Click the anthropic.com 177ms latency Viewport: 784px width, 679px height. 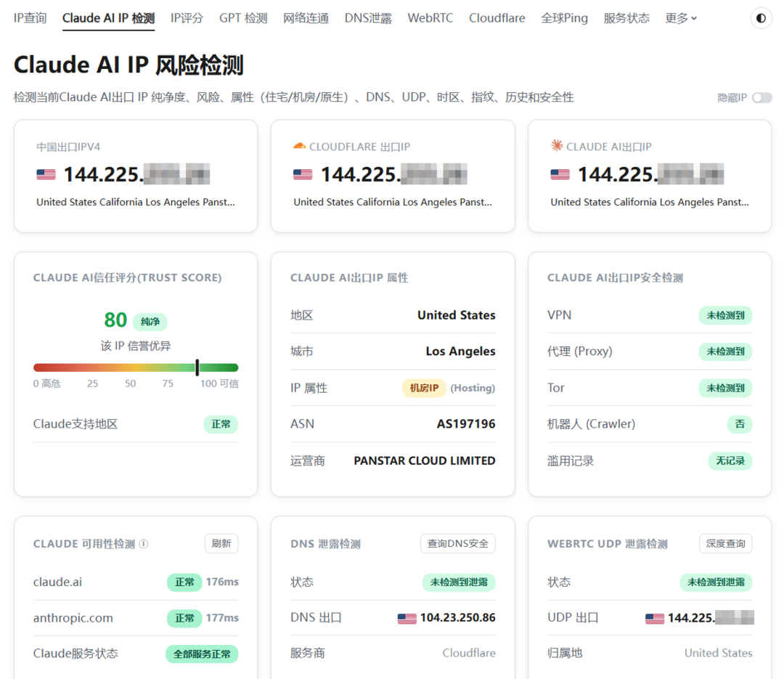pyautogui.click(x=222, y=618)
